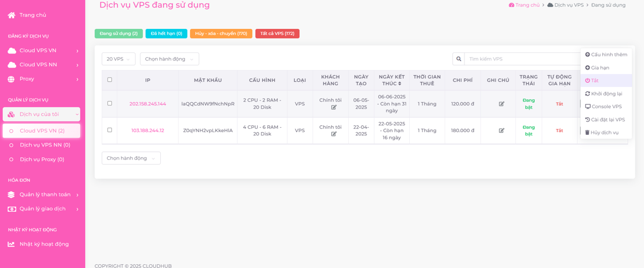Switch to Hủy - xóa - chuyển (170) tab
The image size is (644, 268).
tap(221, 34)
